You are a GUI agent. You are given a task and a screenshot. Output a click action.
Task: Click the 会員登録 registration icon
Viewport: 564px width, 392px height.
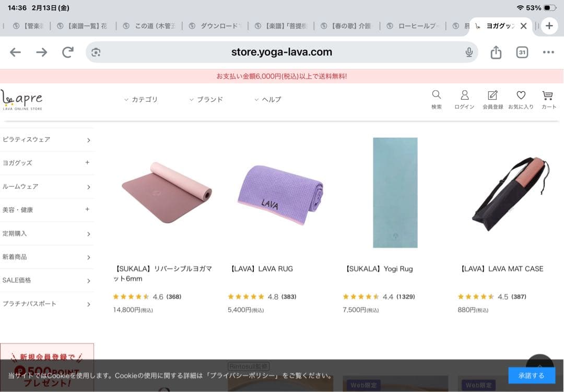pyautogui.click(x=492, y=99)
